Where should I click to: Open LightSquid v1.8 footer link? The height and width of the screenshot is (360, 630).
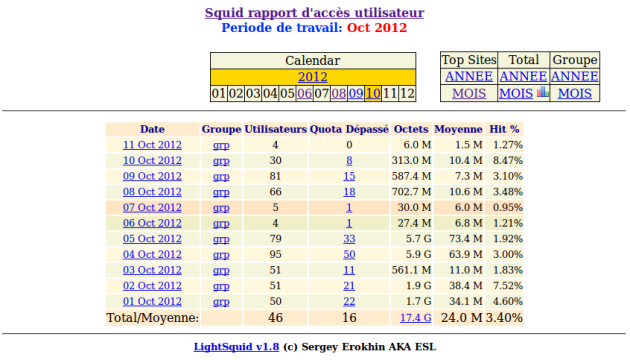pyautogui.click(x=236, y=347)
